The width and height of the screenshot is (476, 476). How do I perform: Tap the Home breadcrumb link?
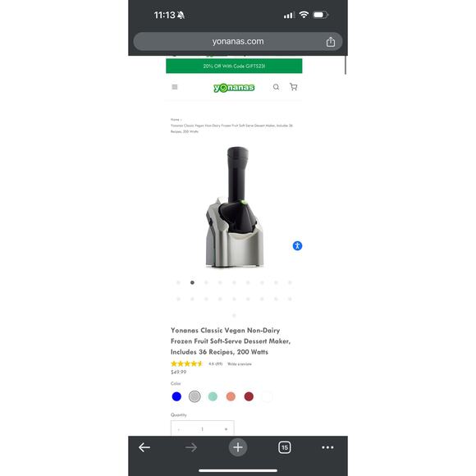[175, 120]
